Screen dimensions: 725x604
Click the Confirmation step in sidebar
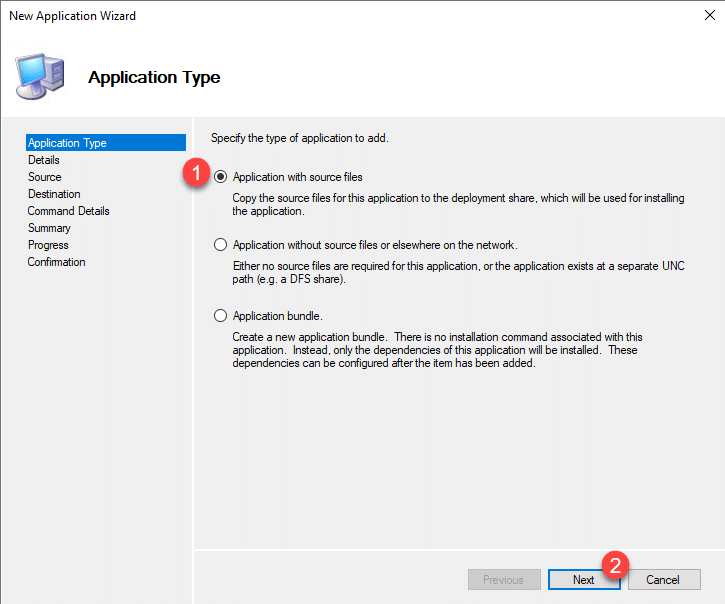click(x=57, y=262)
